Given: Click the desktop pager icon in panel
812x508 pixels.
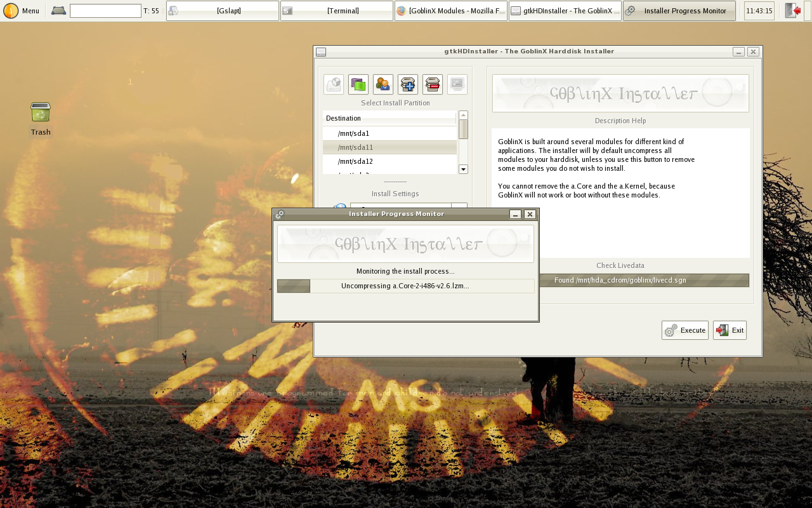Looking at the screenshot, I should 58,11.
